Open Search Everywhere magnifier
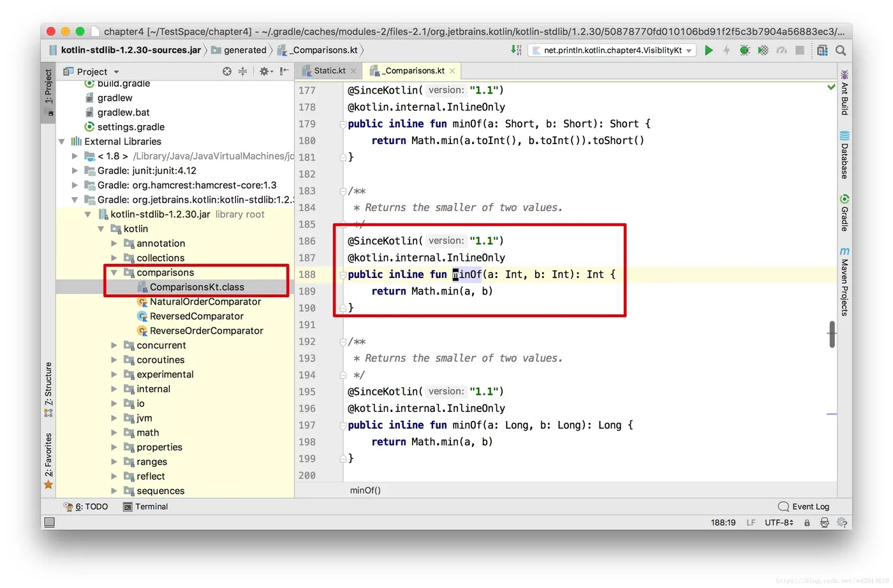Screen dimensions: 893x588 click(x=841, y=50)
